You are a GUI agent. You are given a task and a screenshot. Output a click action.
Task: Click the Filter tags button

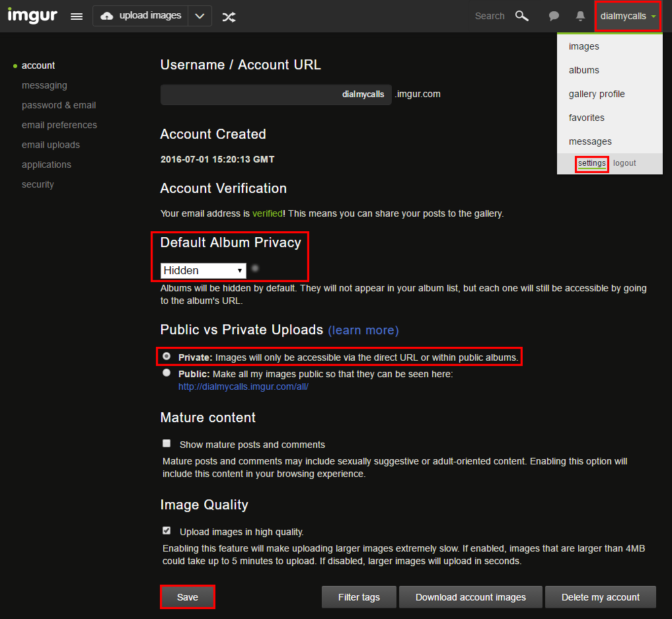click(x=359, y=597)
